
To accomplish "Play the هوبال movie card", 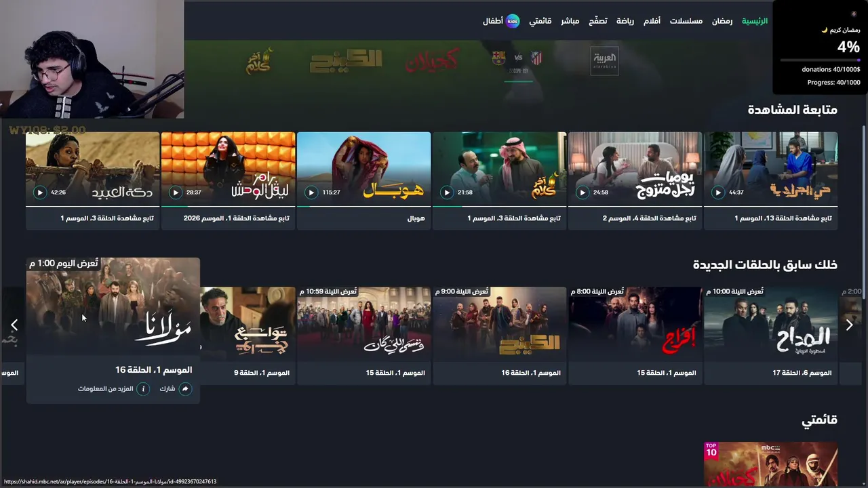I will coord(311,192).
